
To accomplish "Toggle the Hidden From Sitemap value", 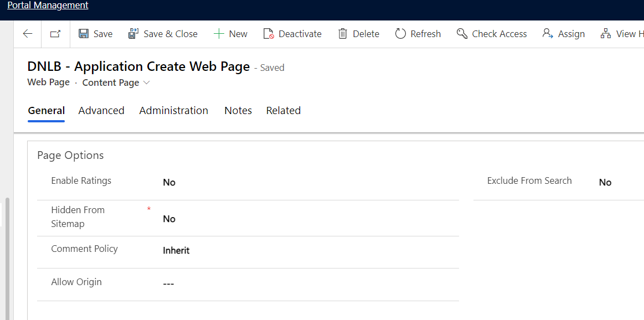I will tap(169, 219).
